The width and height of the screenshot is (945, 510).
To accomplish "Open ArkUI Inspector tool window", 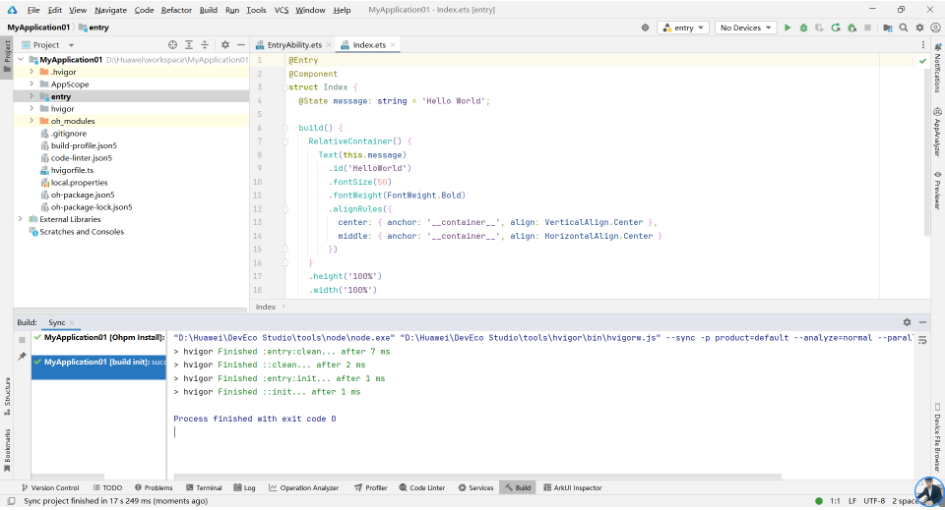I will (x=573, y=488).
